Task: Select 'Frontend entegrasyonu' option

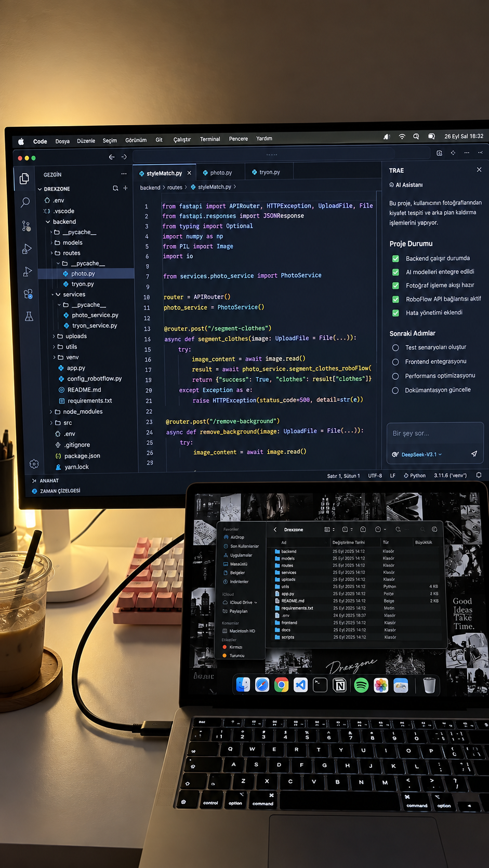Action: tap(395, 362)
